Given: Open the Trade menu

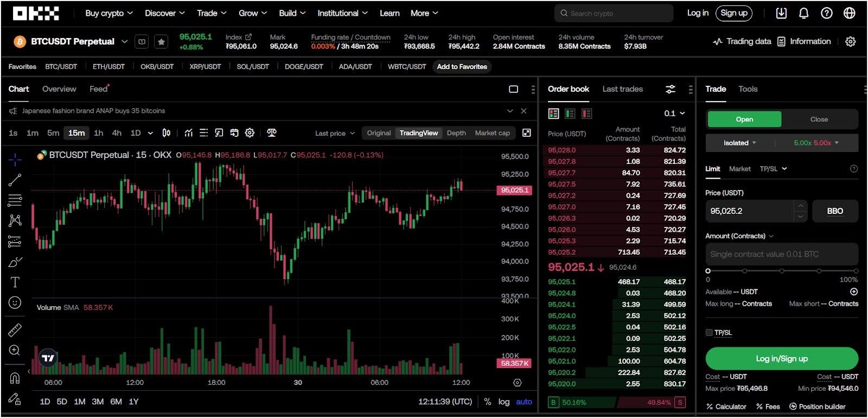Looking at the screenshot, I should tap(212, 13).
